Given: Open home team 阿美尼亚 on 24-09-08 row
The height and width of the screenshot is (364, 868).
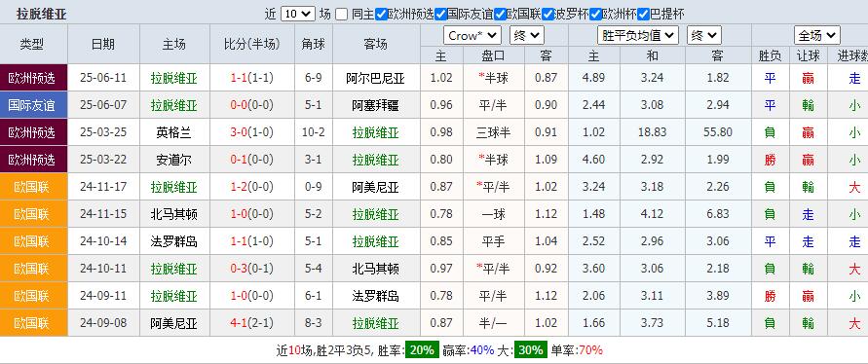Looking at the screenshot, I should [x=173, y=324].
